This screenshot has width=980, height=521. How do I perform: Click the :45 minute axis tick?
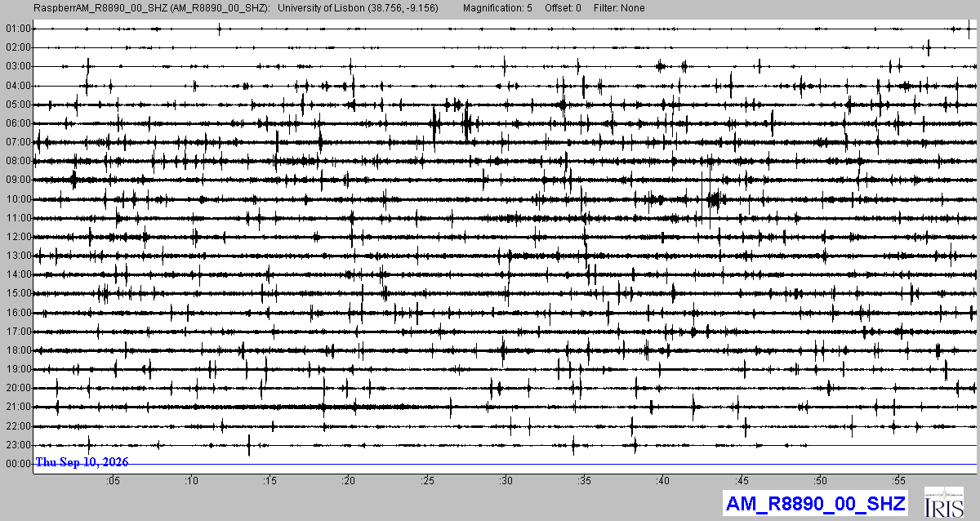point(742,480)
